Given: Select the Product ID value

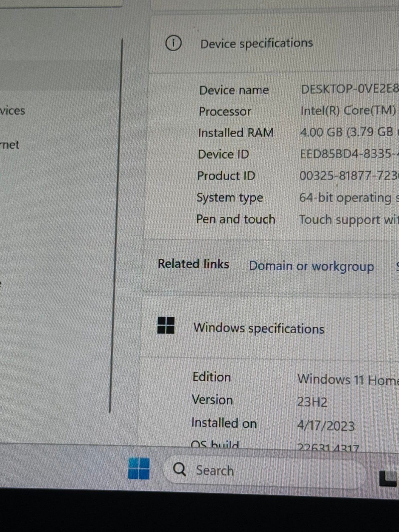Looking at the screenshot, I should click(x=349, y=176).
